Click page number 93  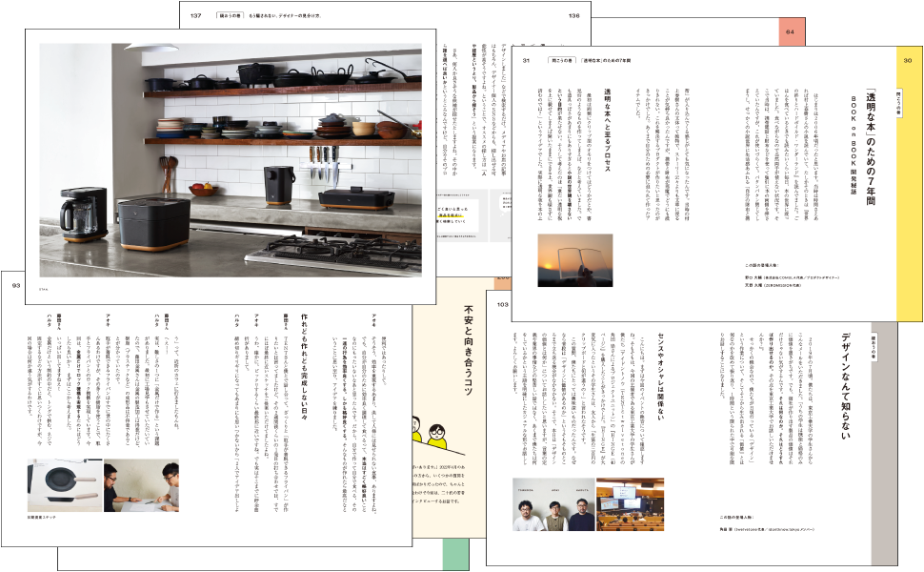pyautogui.click(x=16, y=285)
